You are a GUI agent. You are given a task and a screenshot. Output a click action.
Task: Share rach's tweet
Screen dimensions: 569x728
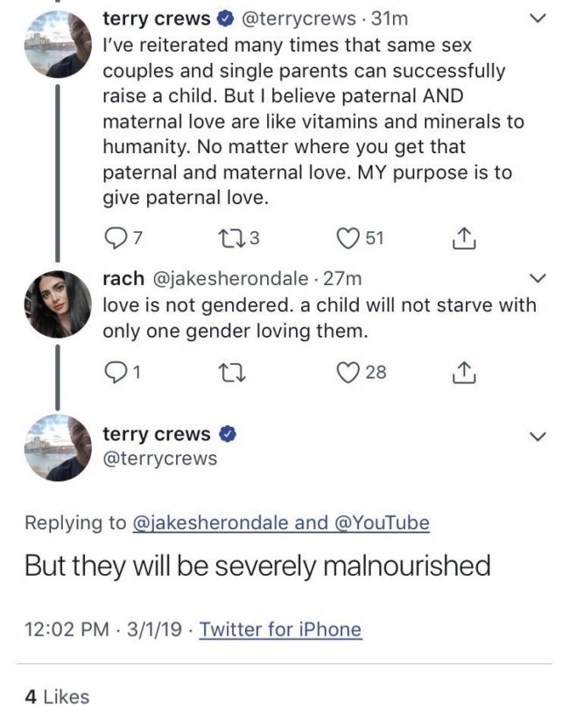coord(464,372)
